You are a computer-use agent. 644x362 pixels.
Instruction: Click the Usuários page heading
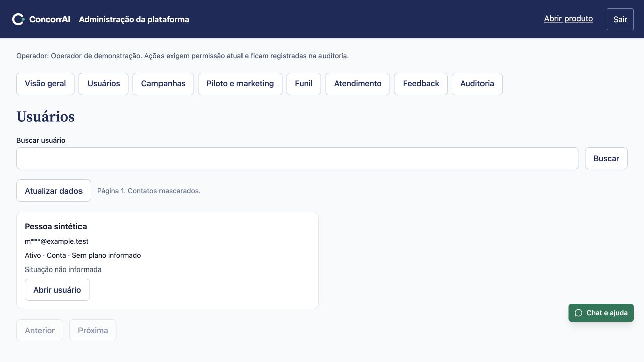tap(46, 117)
